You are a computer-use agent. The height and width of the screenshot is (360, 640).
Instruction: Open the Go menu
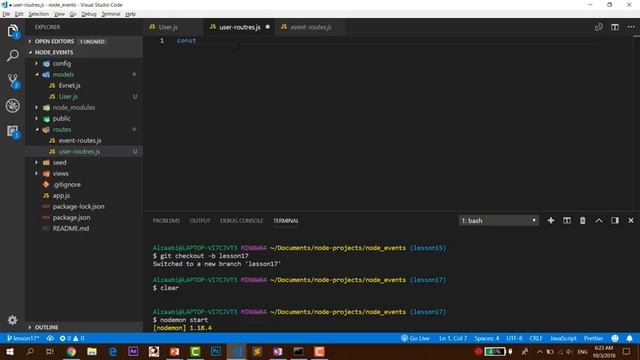pyautogui.click(x=73, y=14)
